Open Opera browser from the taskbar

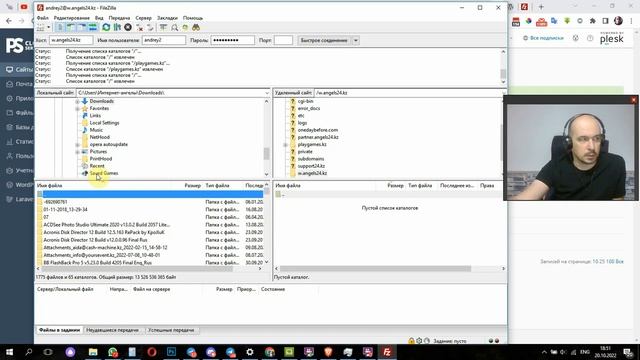click(152, 351)
